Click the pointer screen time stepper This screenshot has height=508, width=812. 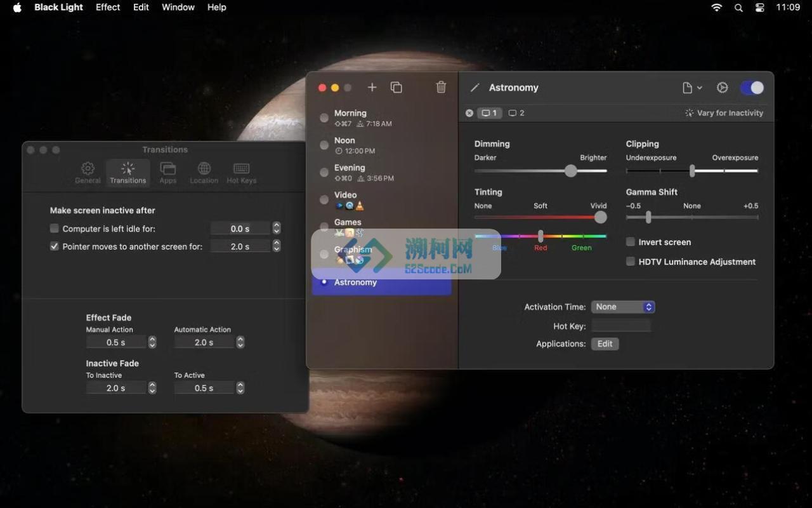(x=277, y=246)
